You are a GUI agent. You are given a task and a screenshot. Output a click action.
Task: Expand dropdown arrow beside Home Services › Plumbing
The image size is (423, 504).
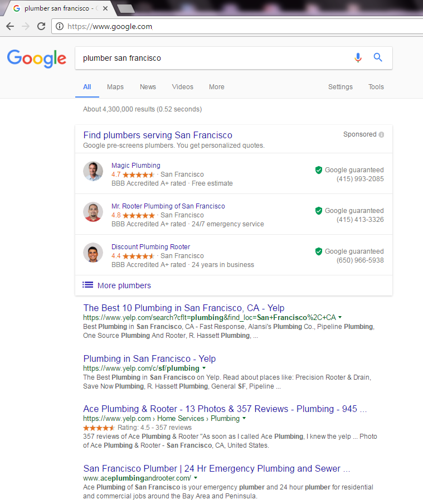point(244,418)
